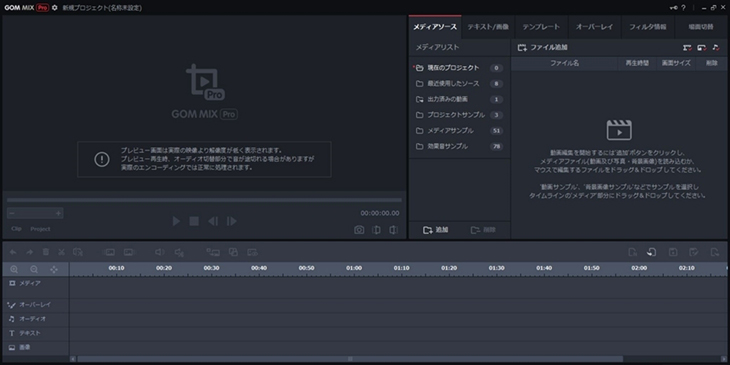Sort by ファイル名 column header
Viewport: 730px width, 365px height.
tap(564, 63)
